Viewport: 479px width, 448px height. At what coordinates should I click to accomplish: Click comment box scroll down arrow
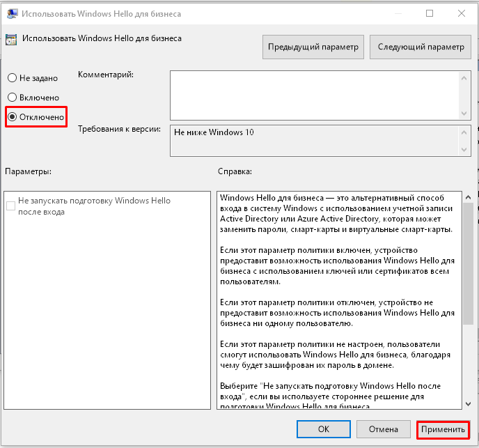click(464, 114)
